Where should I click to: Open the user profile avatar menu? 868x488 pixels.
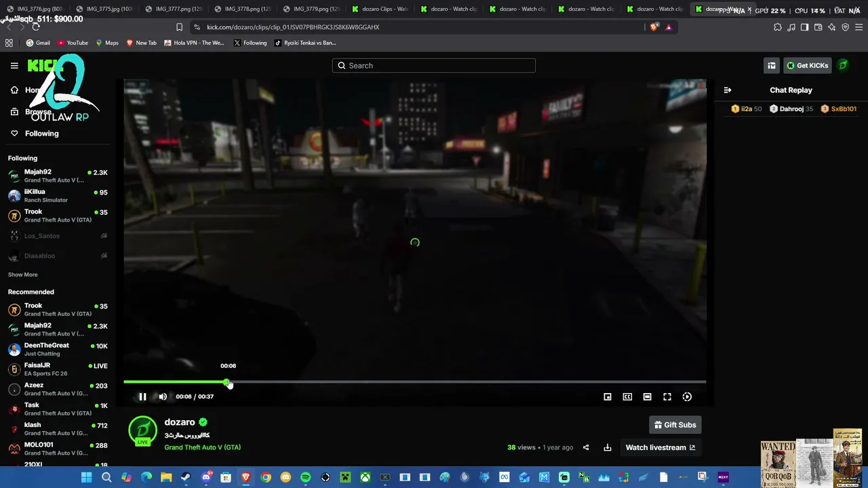pyautogui.click(x=843, y=66)
